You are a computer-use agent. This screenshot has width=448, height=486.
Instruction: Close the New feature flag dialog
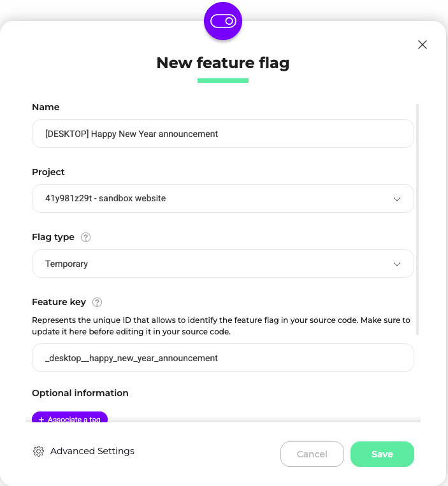423,45
